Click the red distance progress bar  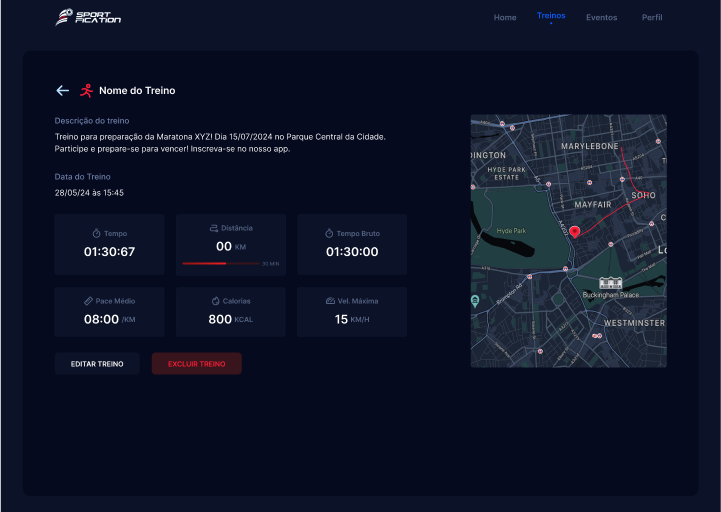[221, 264]
